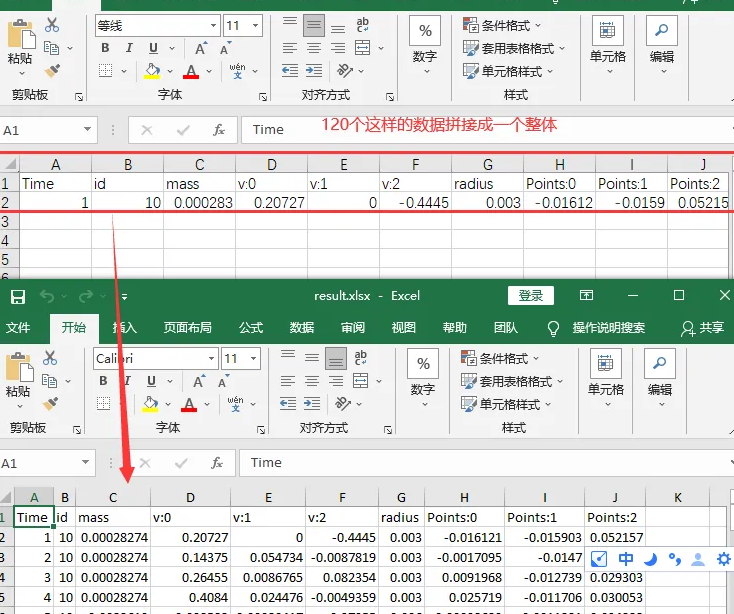The height and width of the screenshot is (614, 734).
Task: Click the IME settings gear icon
Action: click(x=724, y=559)
